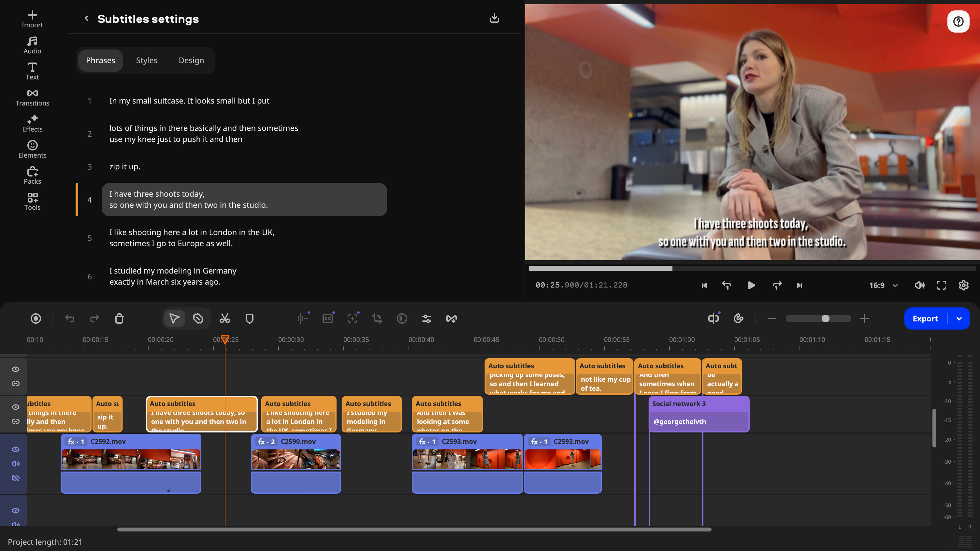Screen dimensions: 980x551
Task: Open the 16:9 aspect ratio dropdown
Action: 883,285
